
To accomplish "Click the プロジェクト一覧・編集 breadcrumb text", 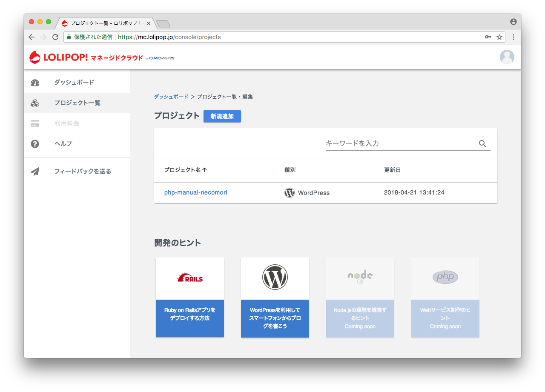I will (x=225, y=97).
